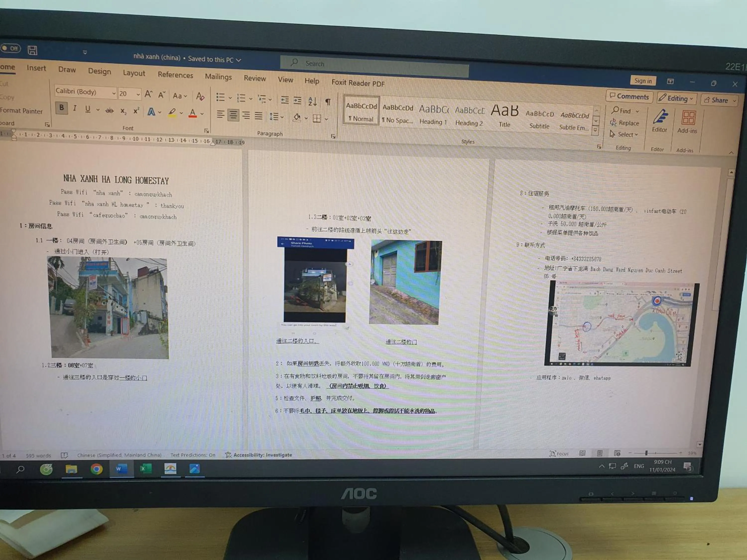Image resolution: width=747 pixels, height=560 pixels.
Task: Apply strikethrough formatting to the text
Action: (x=109, y=110)
